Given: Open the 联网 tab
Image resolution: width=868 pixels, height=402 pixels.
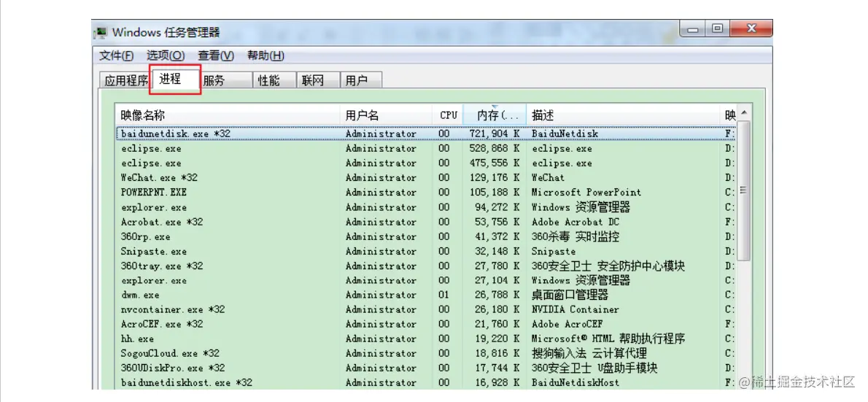Looking at the screenshot, I should click(318, 80).
